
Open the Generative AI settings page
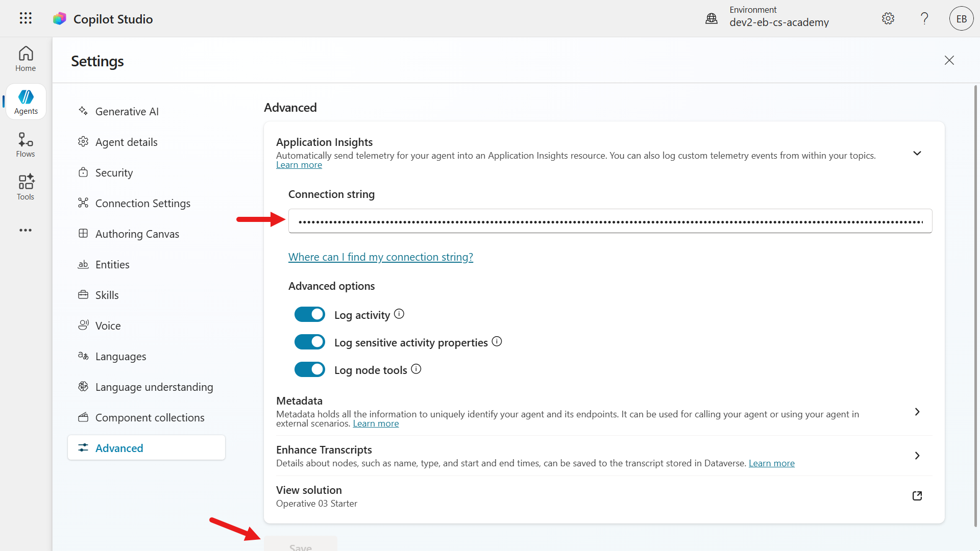127,111
